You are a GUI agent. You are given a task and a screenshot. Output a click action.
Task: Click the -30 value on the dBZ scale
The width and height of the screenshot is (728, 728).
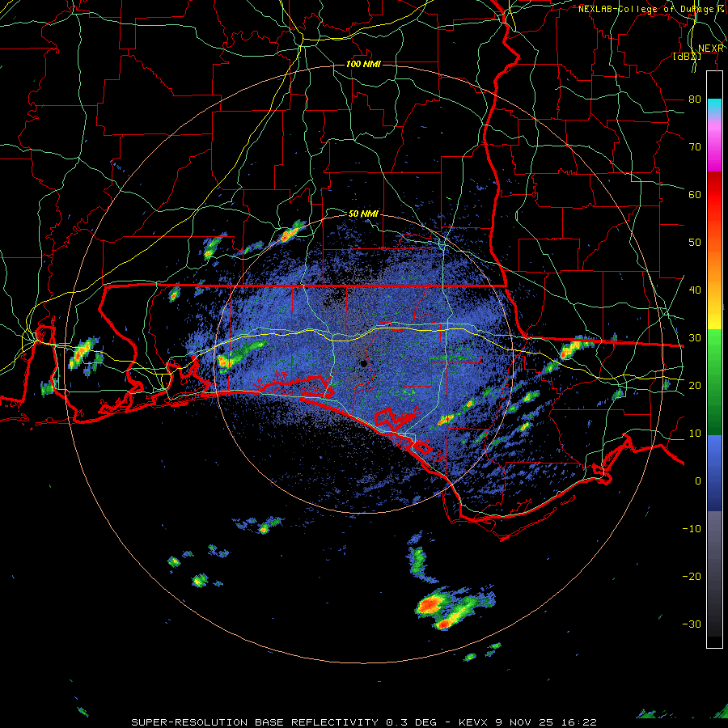692,624
